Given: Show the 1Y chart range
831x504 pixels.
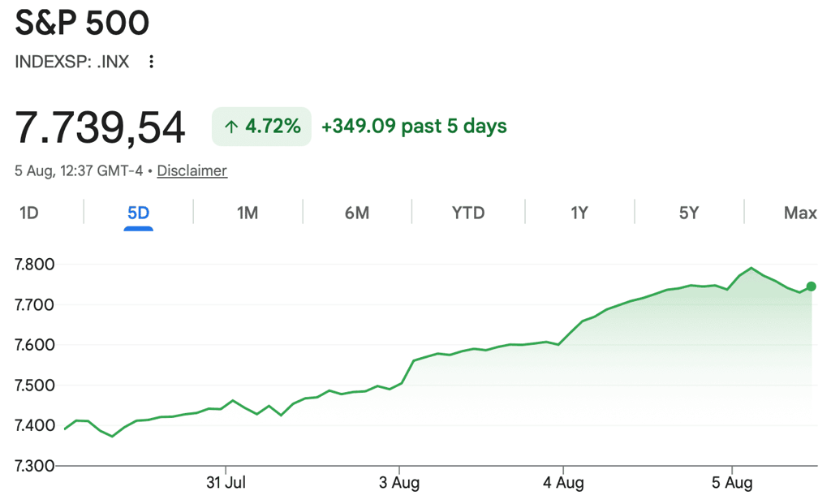Looking at the screenshot, I should pos(579,213).
